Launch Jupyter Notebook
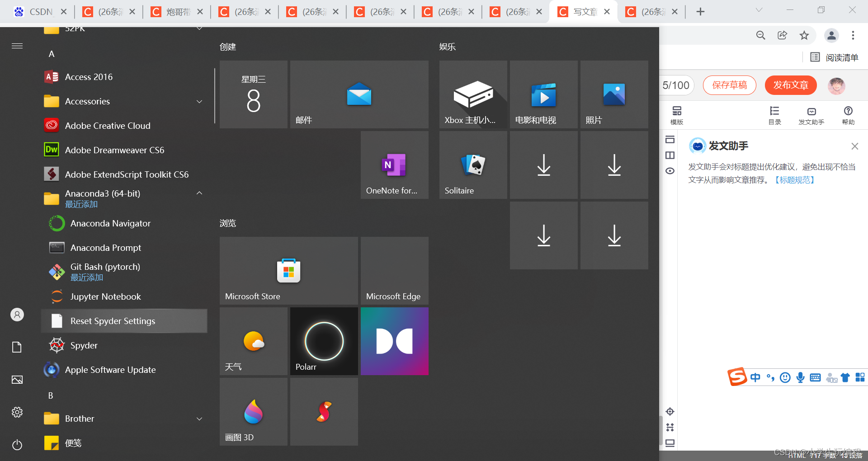The width and height of the screenshot is (868, 461). click(124, 296)
